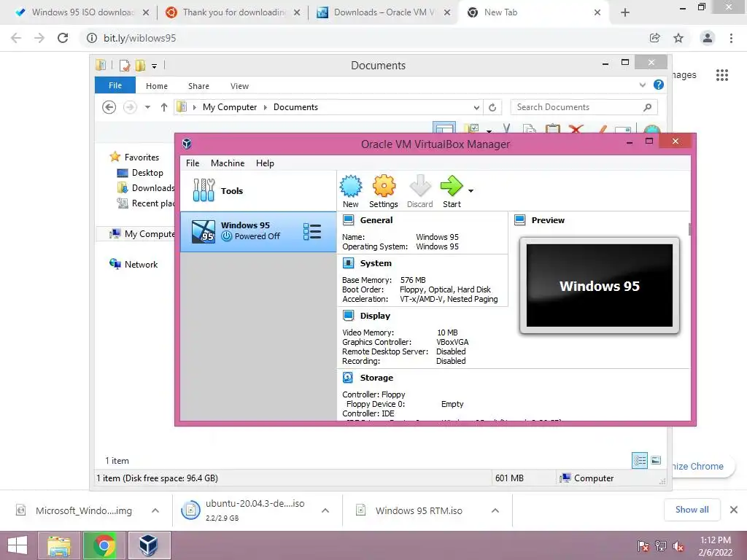Viewport: 747px width, 560px height.
Task: Switch to Downloads – Oracle VM tab
Action: pos(383,12)
